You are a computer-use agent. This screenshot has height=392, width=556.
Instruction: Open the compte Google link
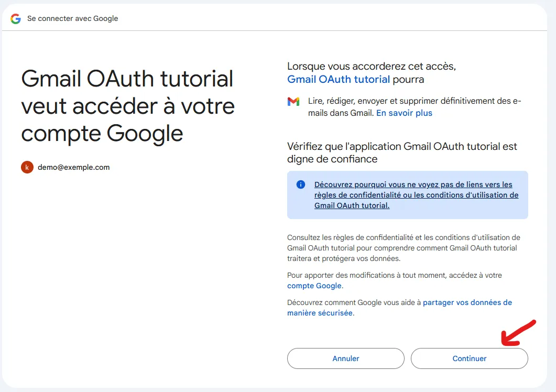click(314, 286)
